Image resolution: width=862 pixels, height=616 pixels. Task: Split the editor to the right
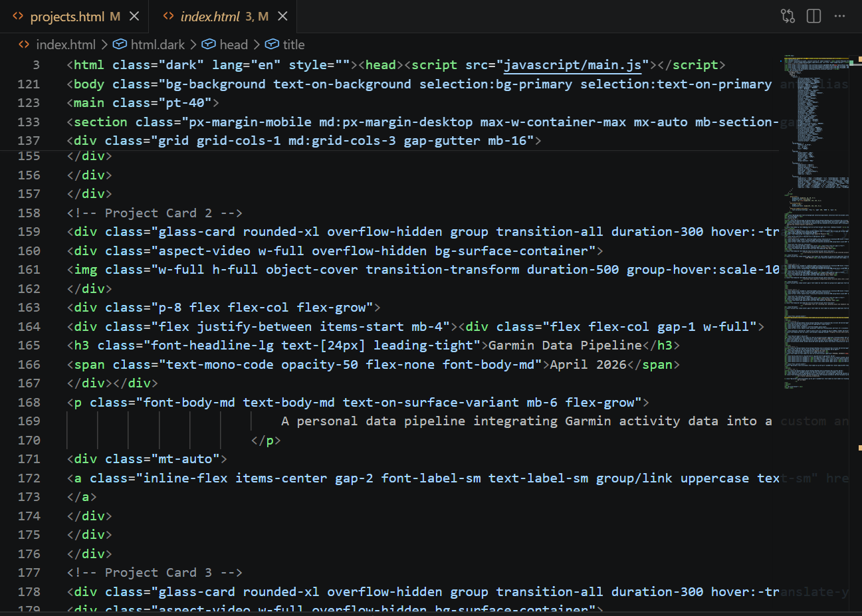click(x=813, y=16)
